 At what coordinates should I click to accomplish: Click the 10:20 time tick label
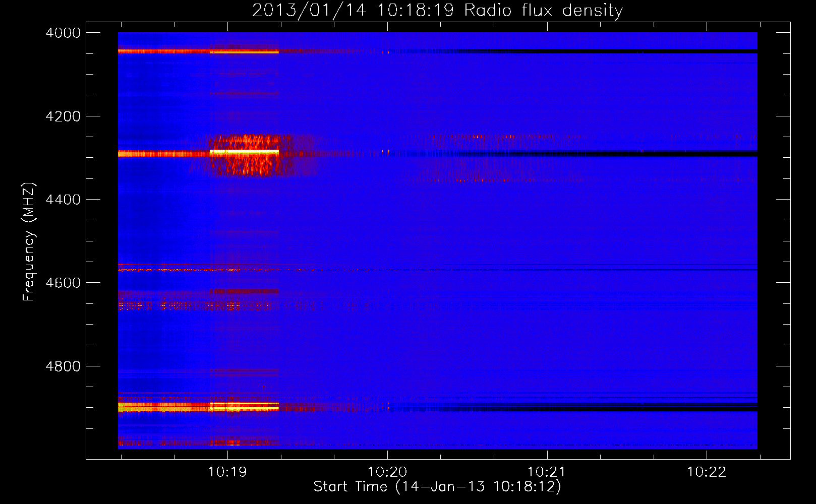point(387,472)
